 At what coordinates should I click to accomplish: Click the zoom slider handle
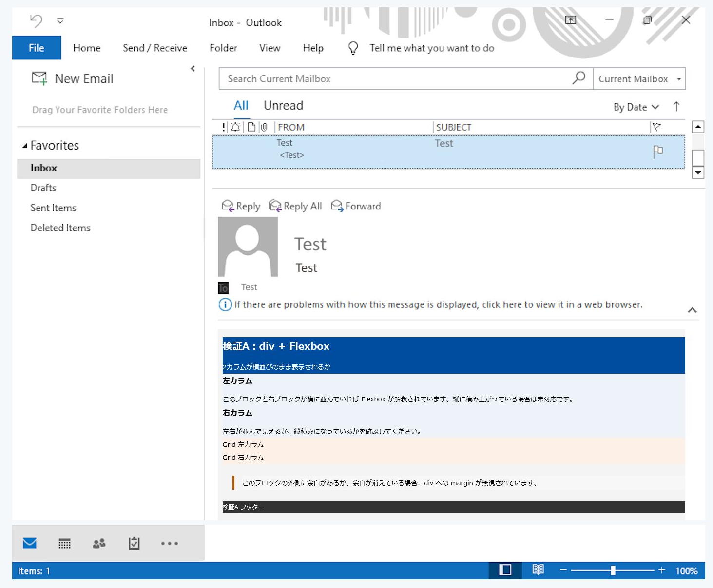point(613,570)
